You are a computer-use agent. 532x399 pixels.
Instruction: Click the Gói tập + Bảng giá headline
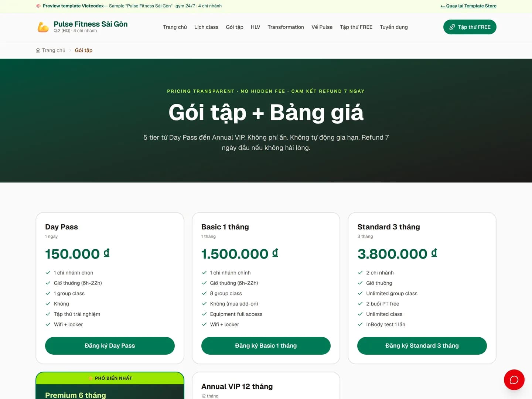click(266, 112)
